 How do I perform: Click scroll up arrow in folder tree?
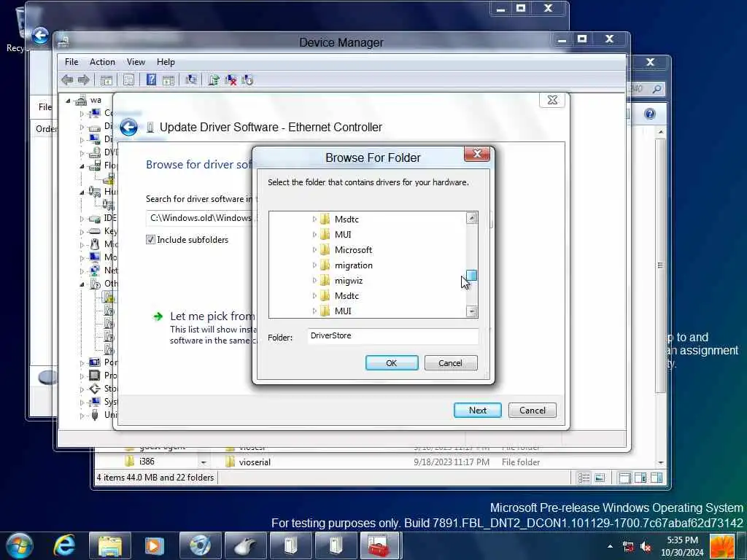pyautogui.click(x=472, y=218)
